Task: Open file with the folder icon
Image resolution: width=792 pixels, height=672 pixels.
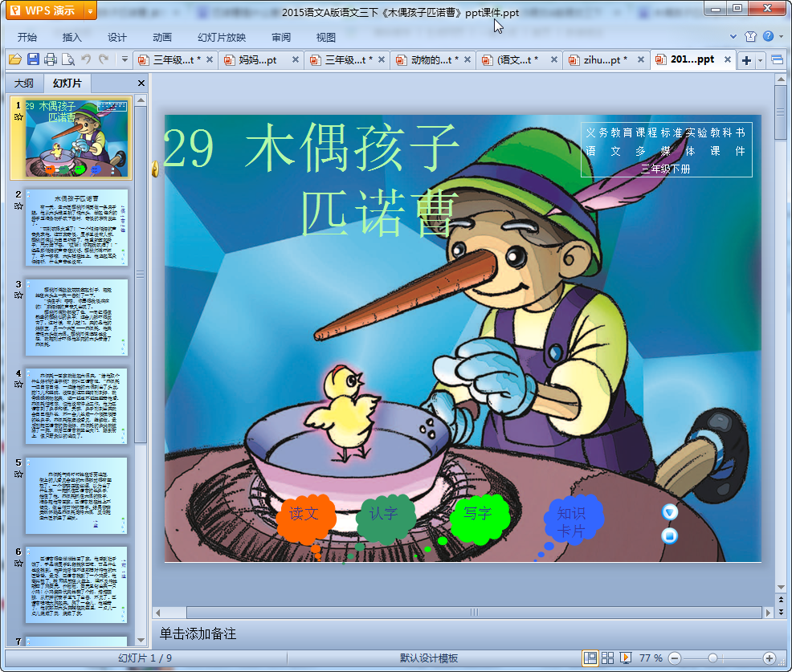Action: [x=15, y=59]
